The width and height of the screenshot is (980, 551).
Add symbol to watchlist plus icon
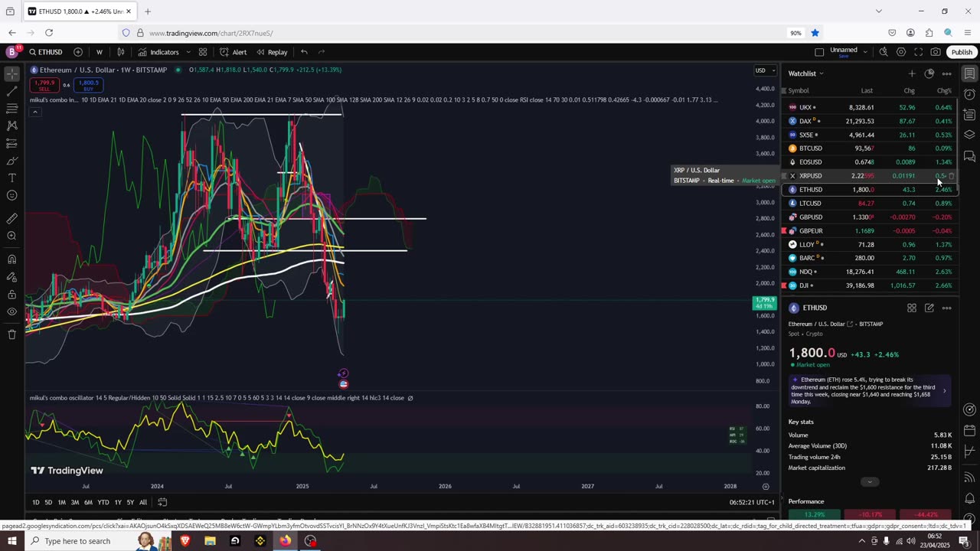click(x=912, y=73)
